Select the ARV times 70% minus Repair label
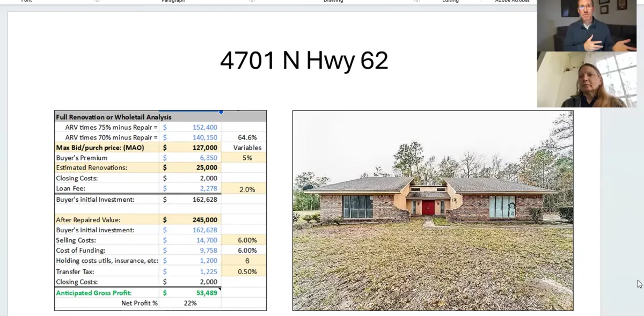Screen dimensions: 644x316 (112, 137)
